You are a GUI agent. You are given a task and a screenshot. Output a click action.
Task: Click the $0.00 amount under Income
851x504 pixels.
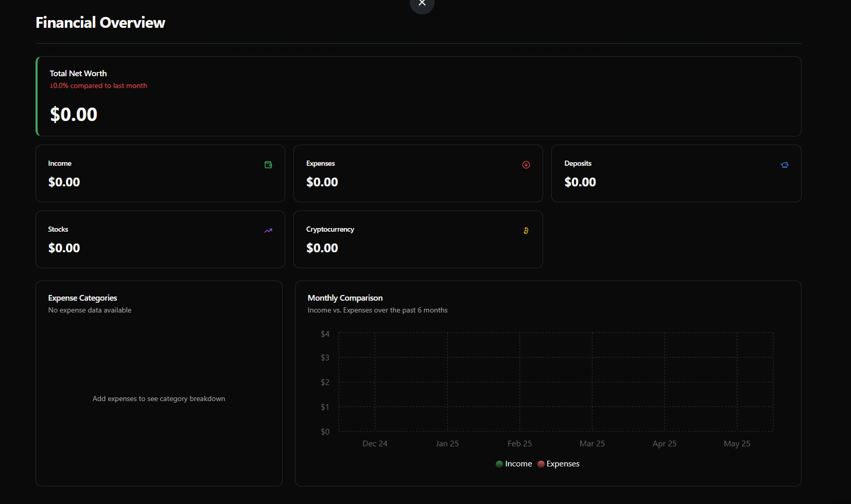64,182
